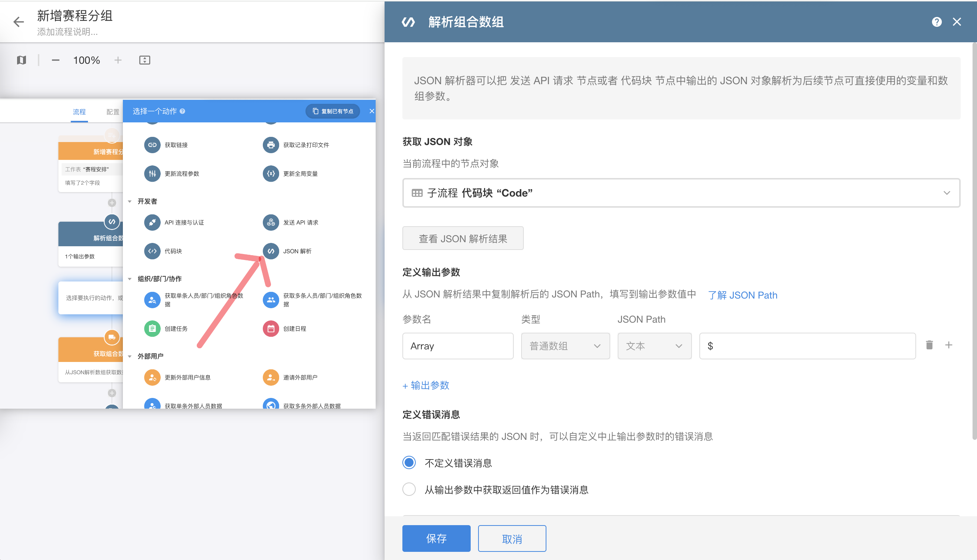The height and width of the screenshot is (560, 977).
Task: Switch to the 配置 tab
Action: (112, 112)
